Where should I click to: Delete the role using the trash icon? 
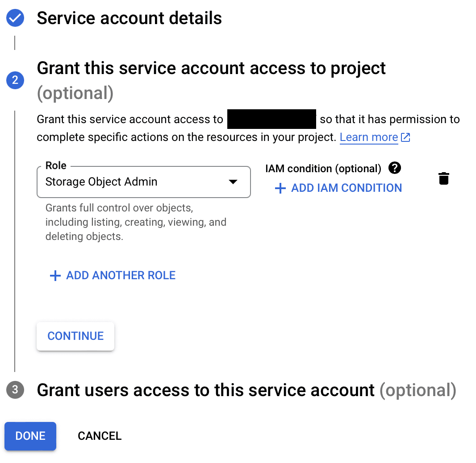443,178
